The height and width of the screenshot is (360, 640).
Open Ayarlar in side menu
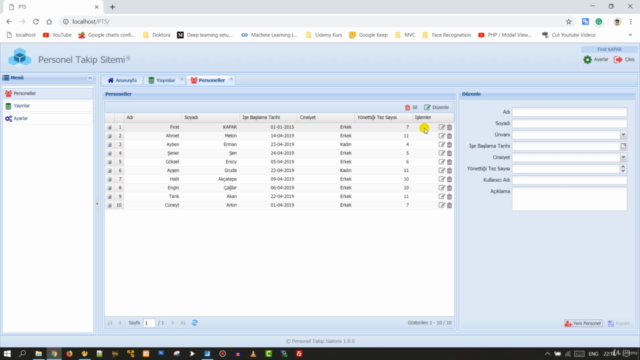(x=48, y=118)
